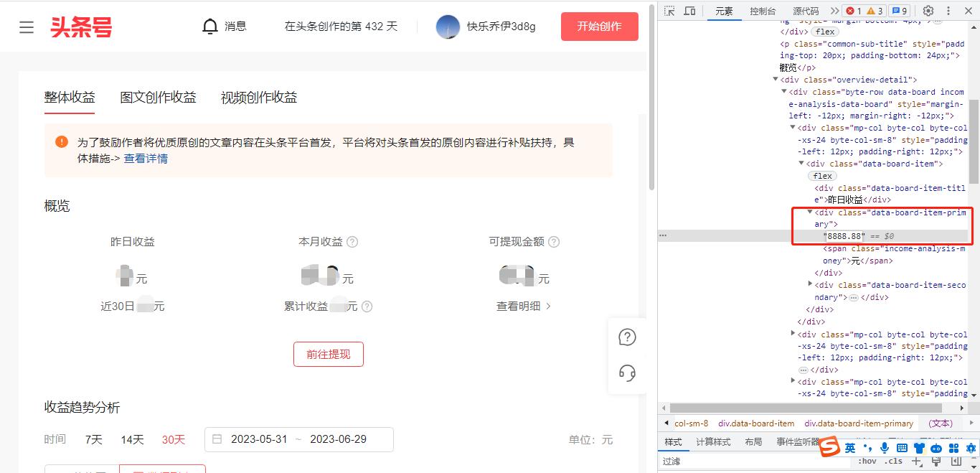Click the 消息 notification bell icon
The image size is (980, 473).
(209, 26)
